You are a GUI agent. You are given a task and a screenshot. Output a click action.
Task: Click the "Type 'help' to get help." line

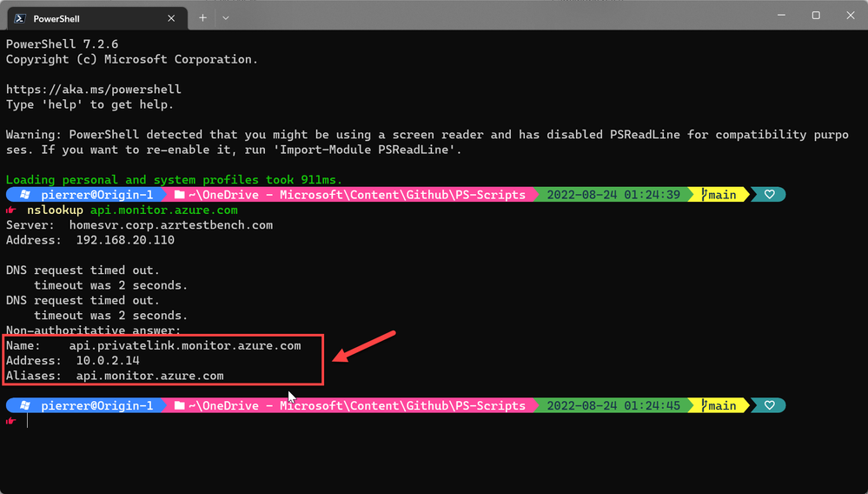pyautogui.click(x=89, y=104)
